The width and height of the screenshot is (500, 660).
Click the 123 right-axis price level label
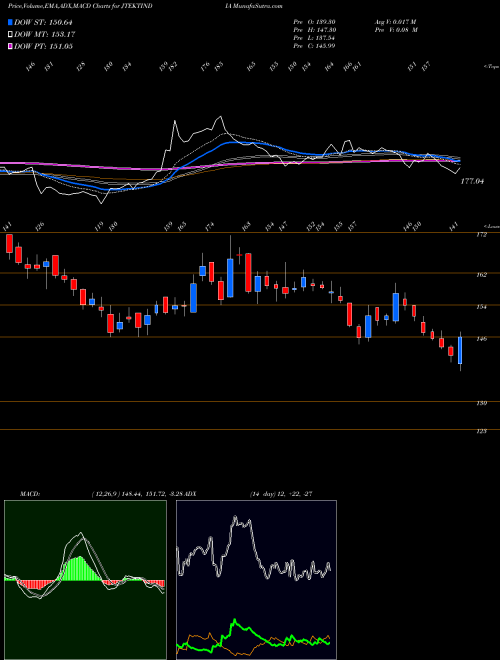pos(482,431)
